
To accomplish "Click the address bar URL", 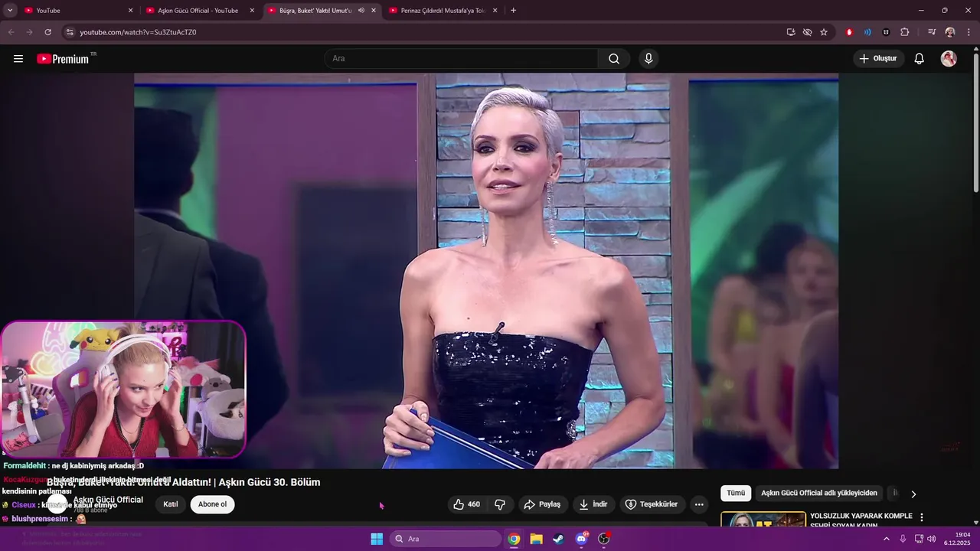I will coord(138,32).
